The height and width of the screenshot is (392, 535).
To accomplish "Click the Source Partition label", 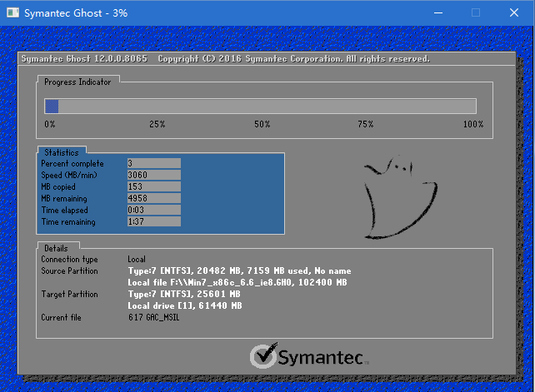I will 69,270.
